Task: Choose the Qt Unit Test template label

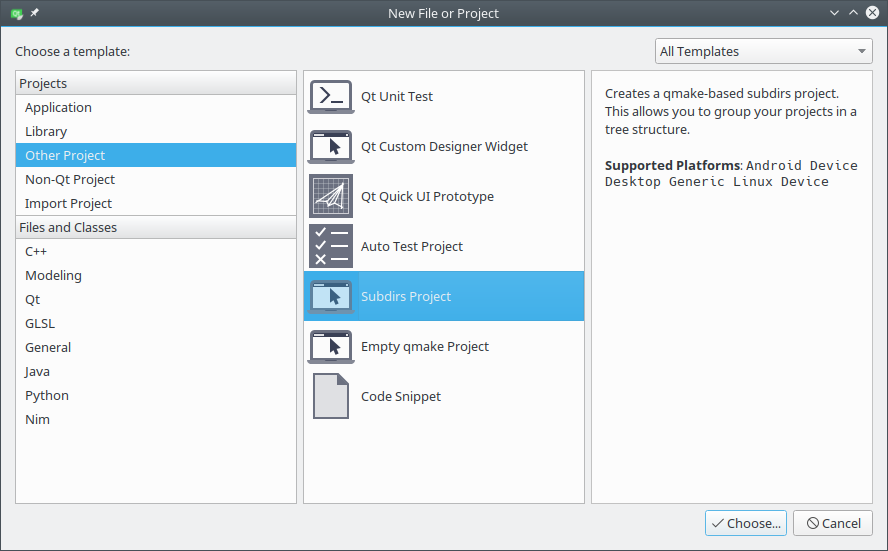Action: click(x=397, y=96)
